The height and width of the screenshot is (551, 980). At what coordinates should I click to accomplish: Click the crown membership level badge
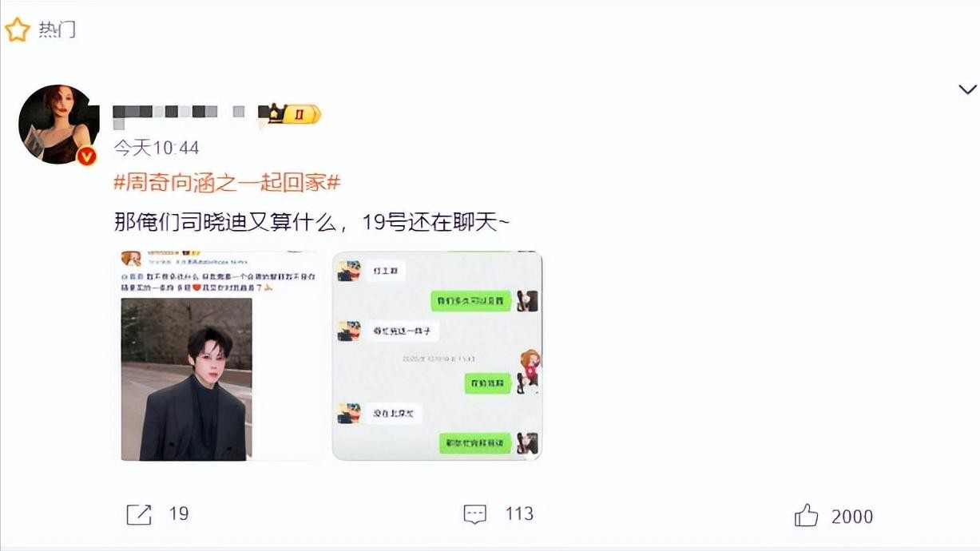[x=294, y=114]
